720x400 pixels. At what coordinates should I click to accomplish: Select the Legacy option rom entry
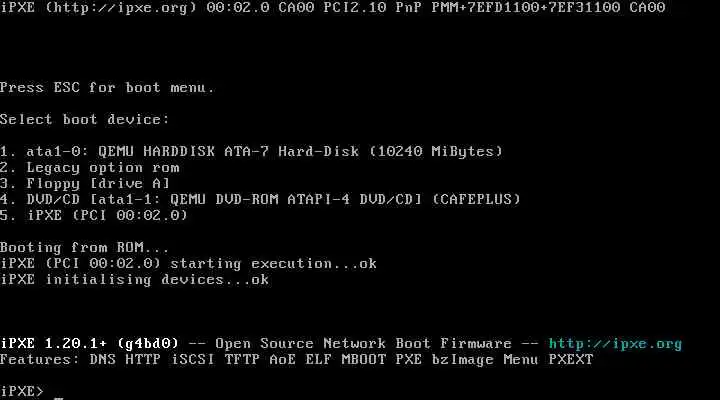click(90, 168)
